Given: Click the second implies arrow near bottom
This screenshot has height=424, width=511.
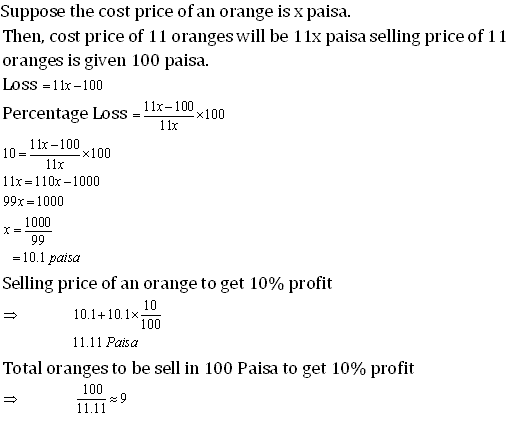Looking at the screenshot, I should pyautogui.click(x=10, y=399).
